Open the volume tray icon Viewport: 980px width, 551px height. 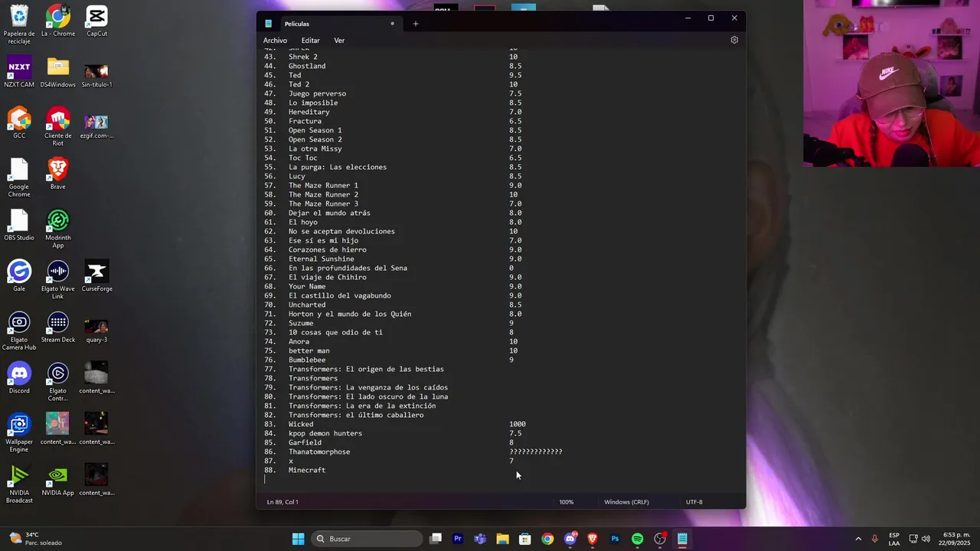point(926,539)
